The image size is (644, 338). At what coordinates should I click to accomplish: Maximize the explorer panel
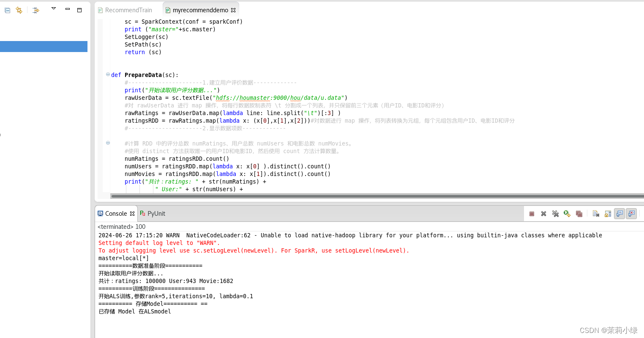79,10
